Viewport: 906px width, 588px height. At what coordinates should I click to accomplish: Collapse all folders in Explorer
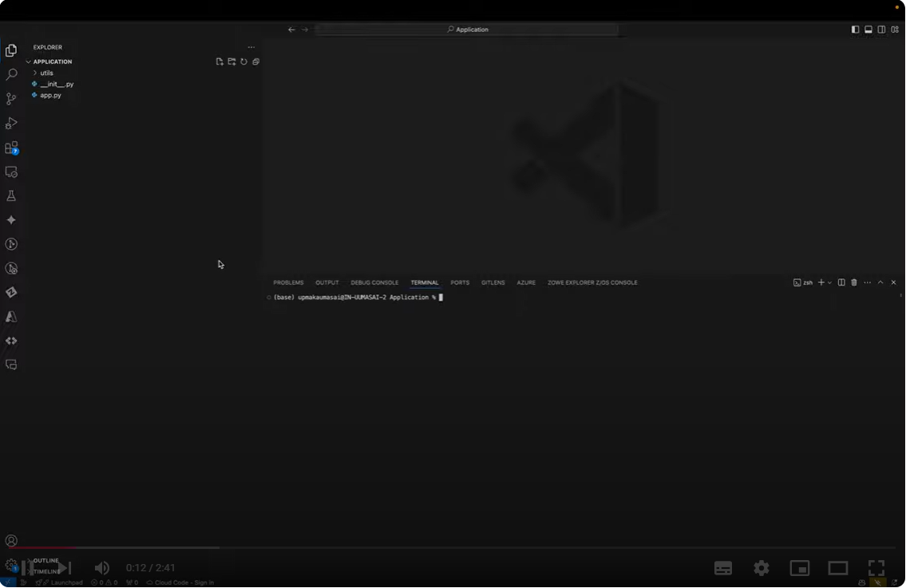click(256, 61)
